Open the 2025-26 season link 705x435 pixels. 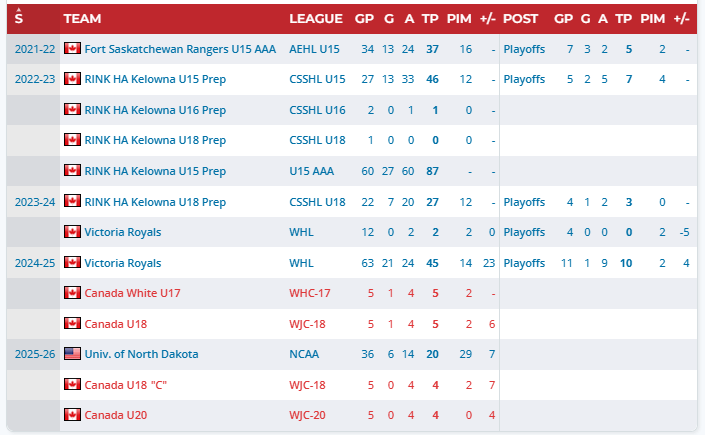pyautogui.click(x=35, y=354)
